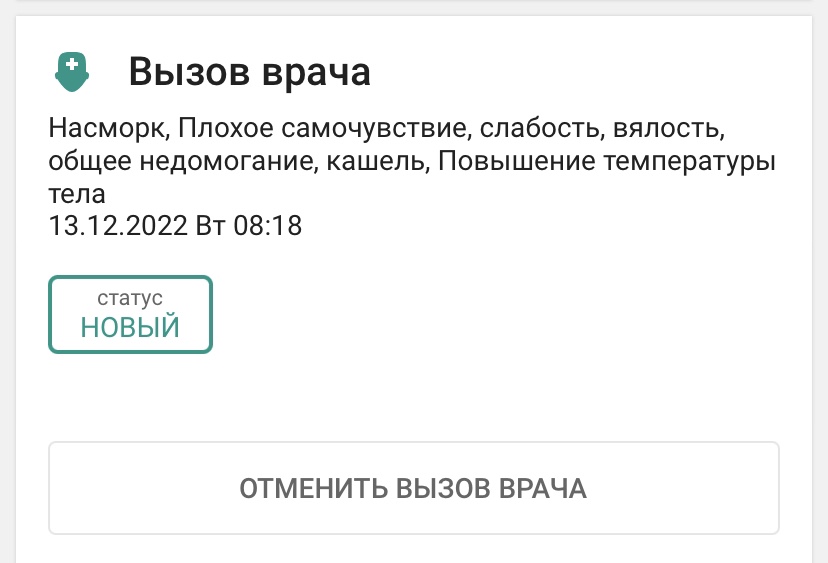Click the white cross on doctor icon
This screenshot has height=563, width=828.
(x=72, y=64)
